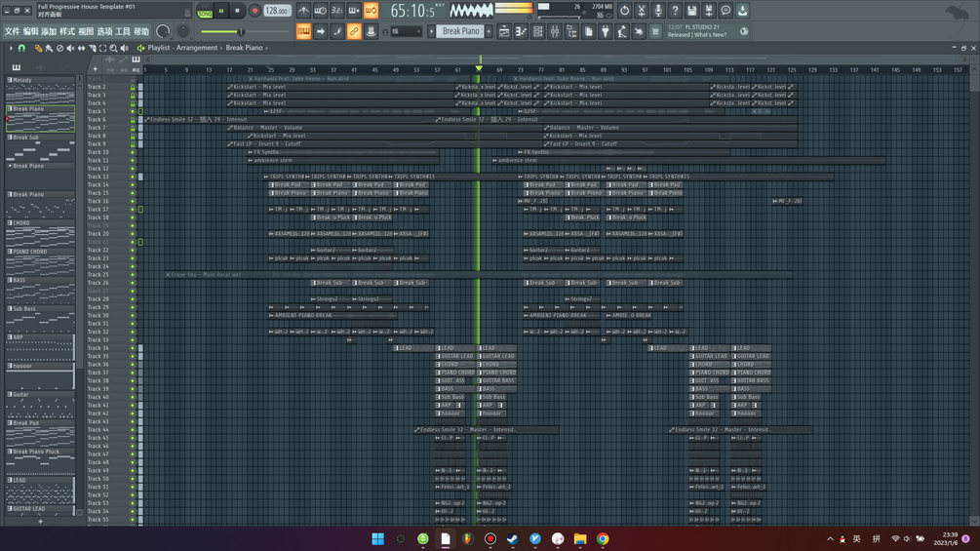Select the zoom magnifier tool in playlist
The width and height of the screenshot is (980, 551).
[113, 48]
